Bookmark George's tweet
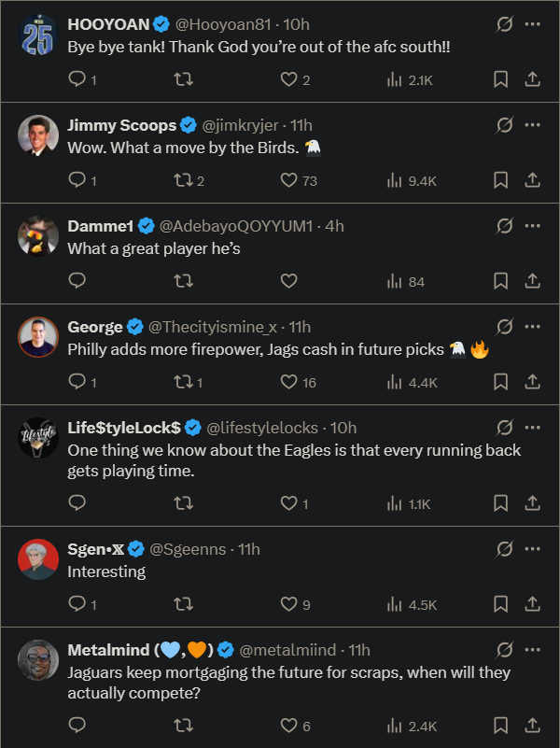The width and height of the screenshot is (560, 748). point(501,381)
